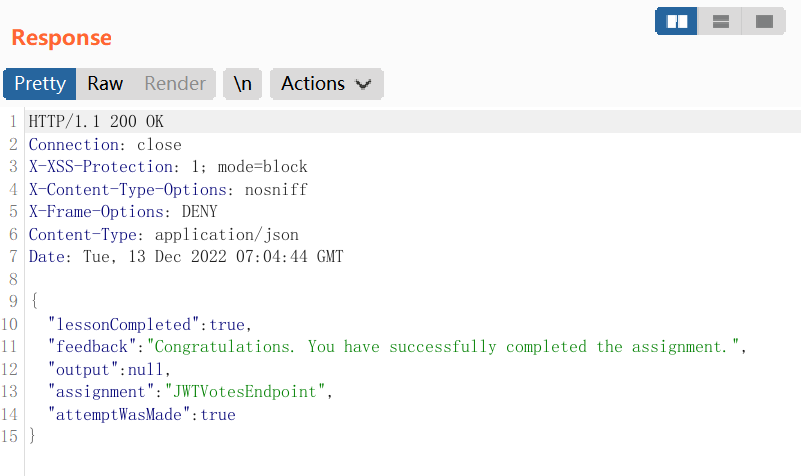Click the Date header line
This screenshot has width=807, height=476.
(x=186, y=256)
